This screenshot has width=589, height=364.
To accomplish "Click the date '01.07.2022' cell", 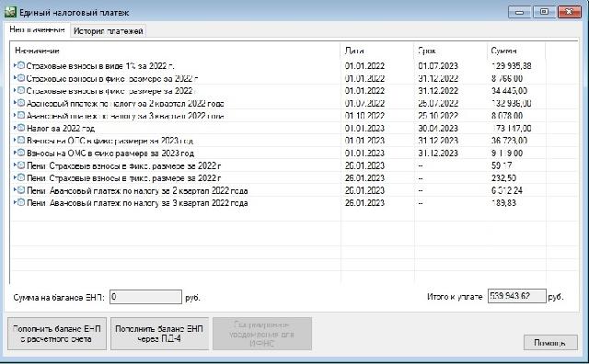I will (364, 103).
